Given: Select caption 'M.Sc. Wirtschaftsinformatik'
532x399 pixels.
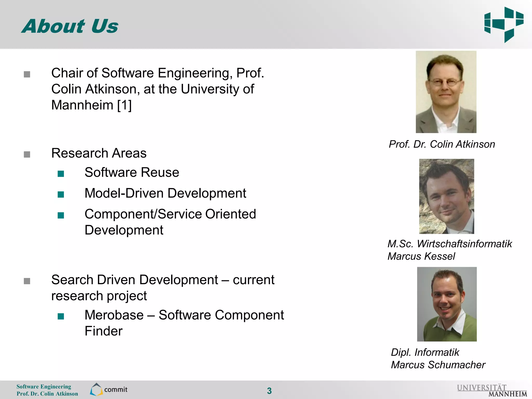Looking at the screenshot, I should (x=450, y=244).
